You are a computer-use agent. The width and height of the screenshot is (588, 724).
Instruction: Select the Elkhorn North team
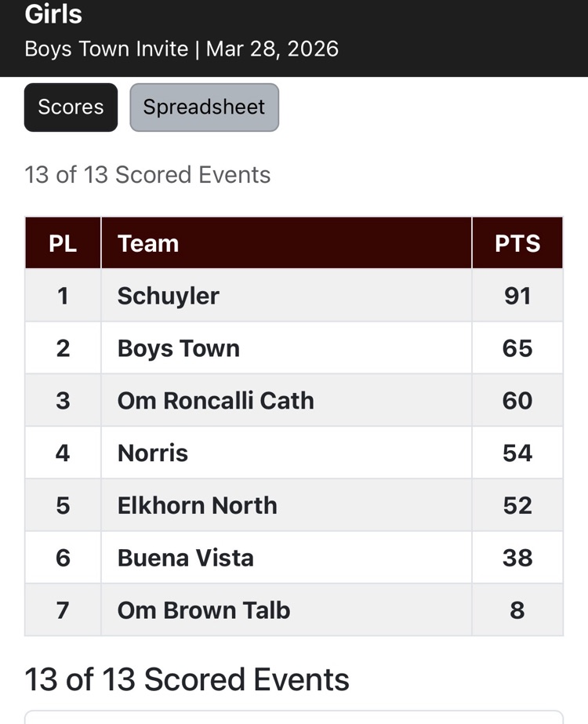click(x=198, y=505)
